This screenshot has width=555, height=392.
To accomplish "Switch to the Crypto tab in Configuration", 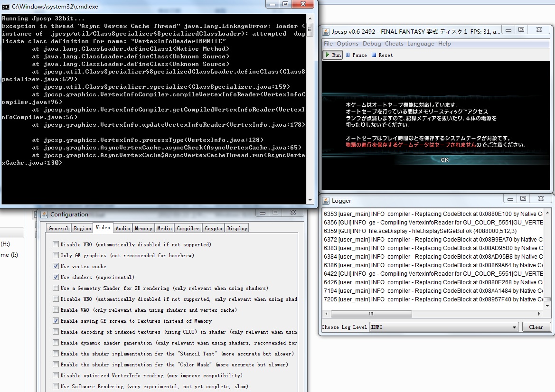I will coord(214,228).
